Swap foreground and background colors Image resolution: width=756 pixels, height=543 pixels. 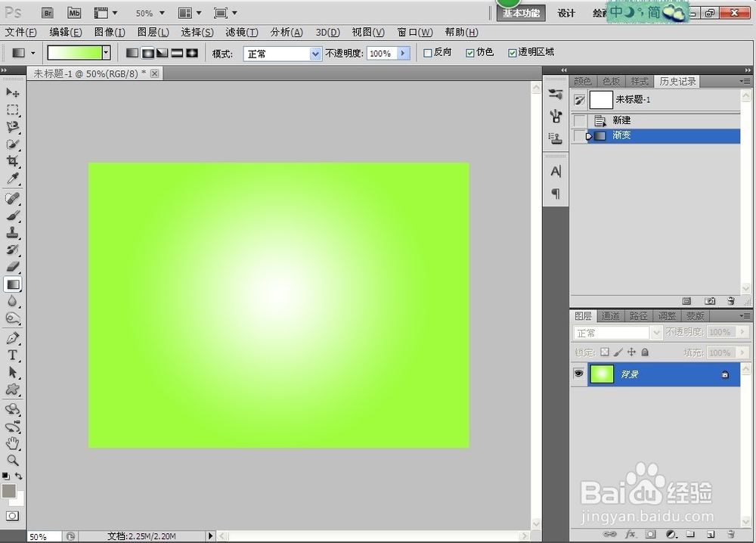point(18,476)
